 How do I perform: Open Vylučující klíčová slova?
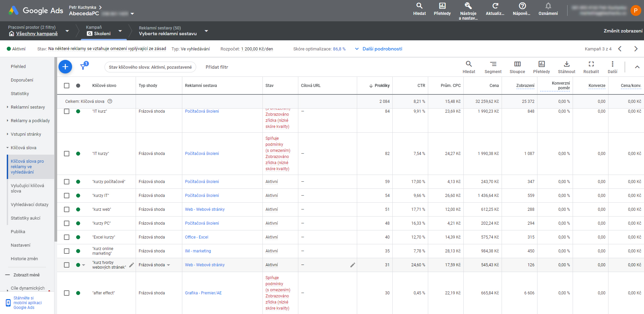pyautogui.click(x=27, y=188)
